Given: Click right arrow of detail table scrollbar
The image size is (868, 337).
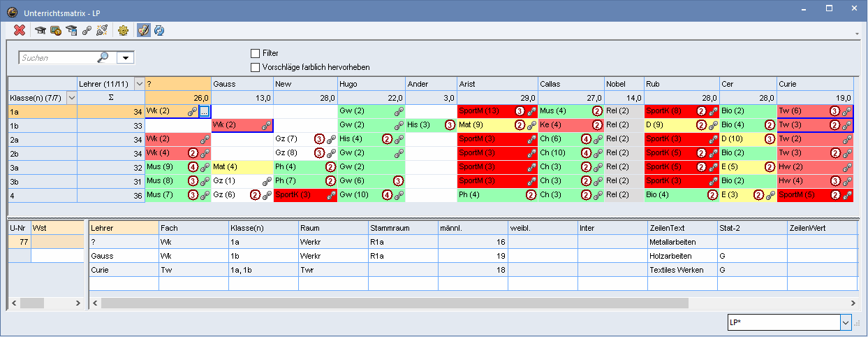Looking at the screenshot, I should (852, 303).
